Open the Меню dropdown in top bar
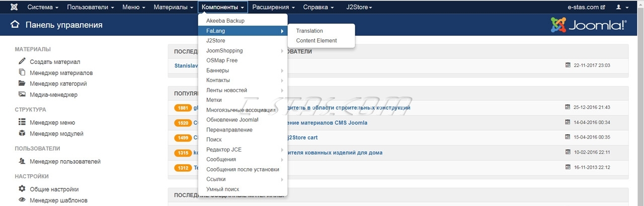This screenshot has height=206, width=644. point(134,8)
